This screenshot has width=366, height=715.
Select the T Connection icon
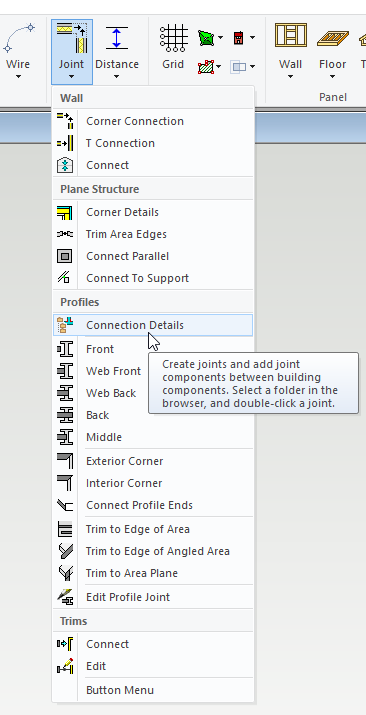pyautogui.click(x=65, y=143)
